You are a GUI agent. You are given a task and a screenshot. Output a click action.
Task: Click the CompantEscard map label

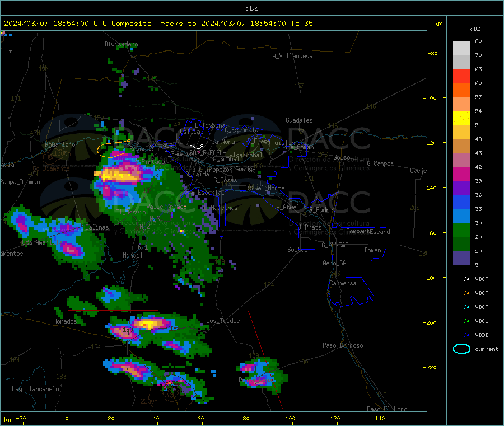click(x=368, y=232)
